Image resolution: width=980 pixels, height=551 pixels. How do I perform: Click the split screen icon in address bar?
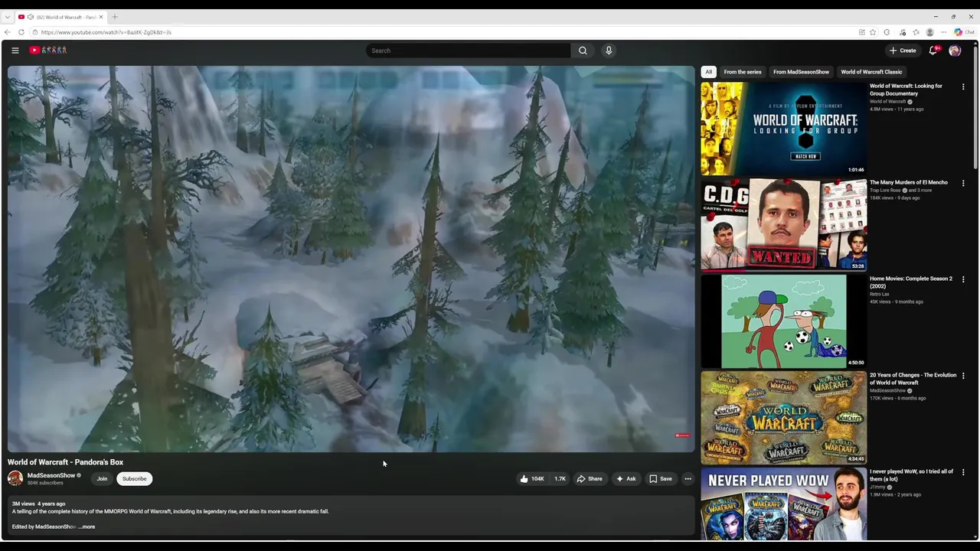click(x=862, y=32)
